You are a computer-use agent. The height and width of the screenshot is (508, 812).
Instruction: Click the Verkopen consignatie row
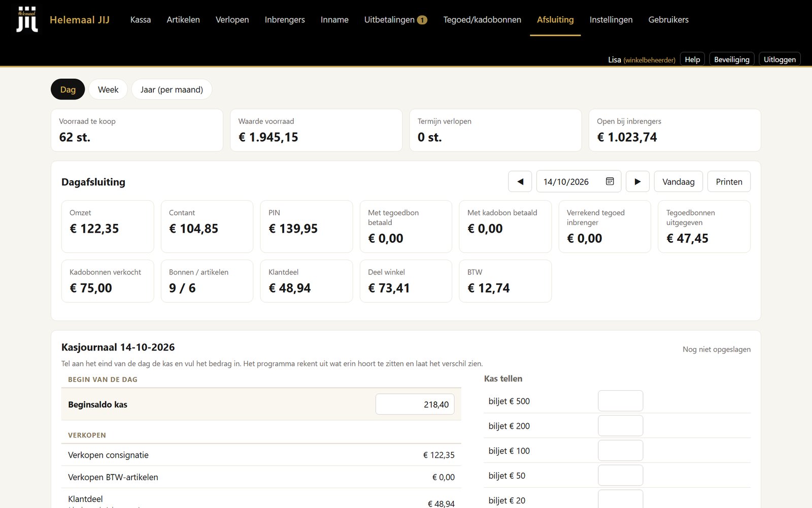[261, 455]
